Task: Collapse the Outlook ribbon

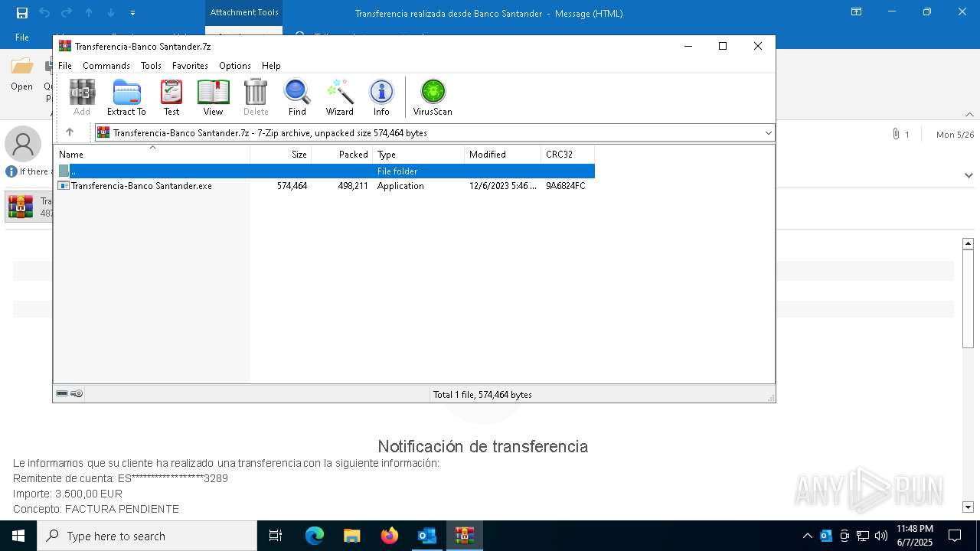Action: (x=969, y=115)
